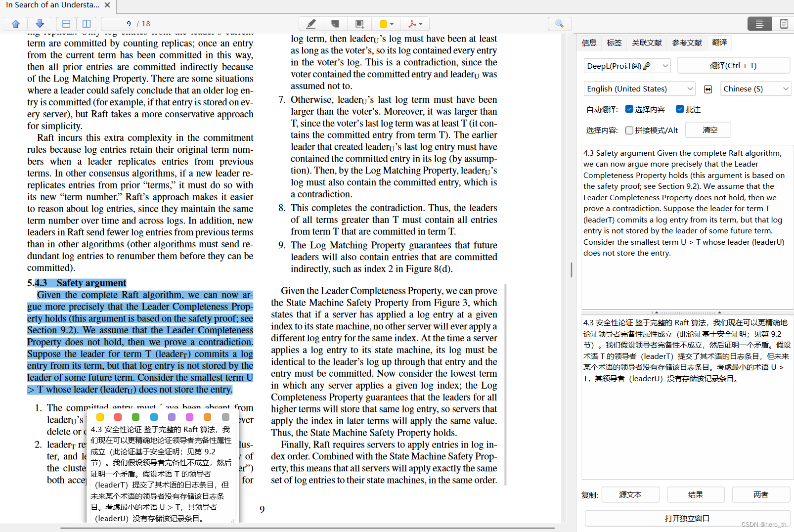This screenshot has height=532, width=794.
Task: Copy the 结果 translation result
Action: 696,494
